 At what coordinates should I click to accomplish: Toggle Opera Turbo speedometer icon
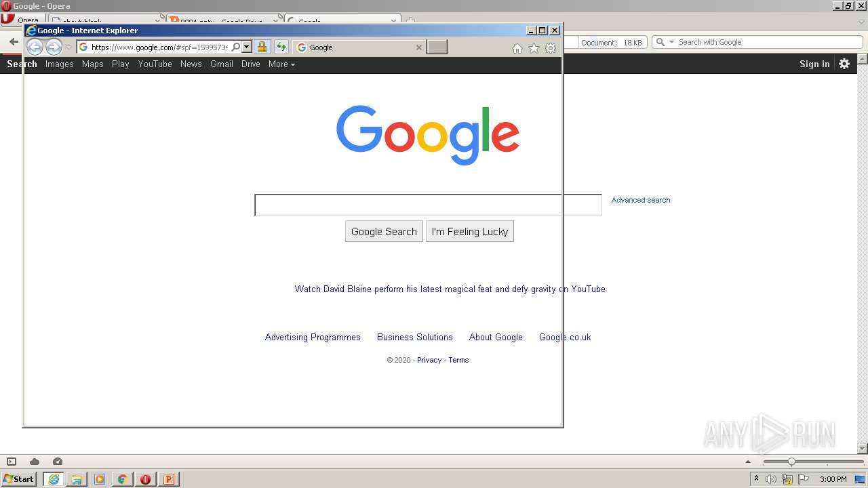[58, 462]
